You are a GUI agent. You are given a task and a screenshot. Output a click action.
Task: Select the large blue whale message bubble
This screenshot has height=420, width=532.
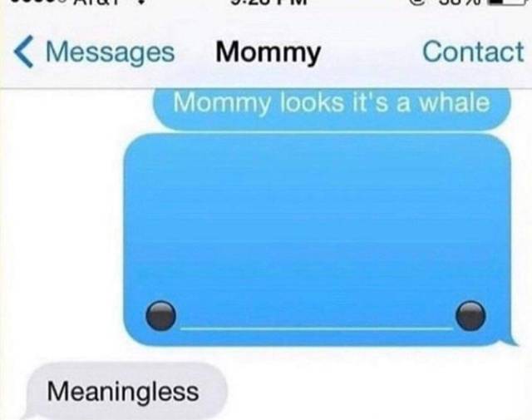coord(318,240)
